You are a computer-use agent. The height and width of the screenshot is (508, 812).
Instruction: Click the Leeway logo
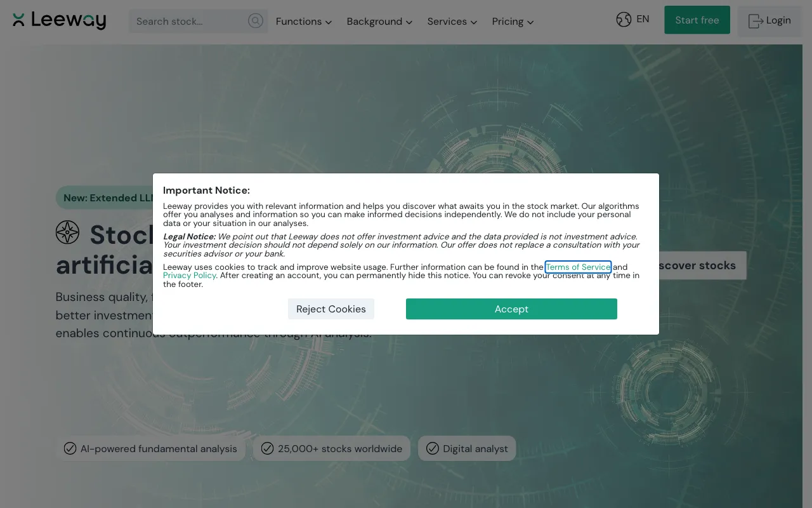59,20
